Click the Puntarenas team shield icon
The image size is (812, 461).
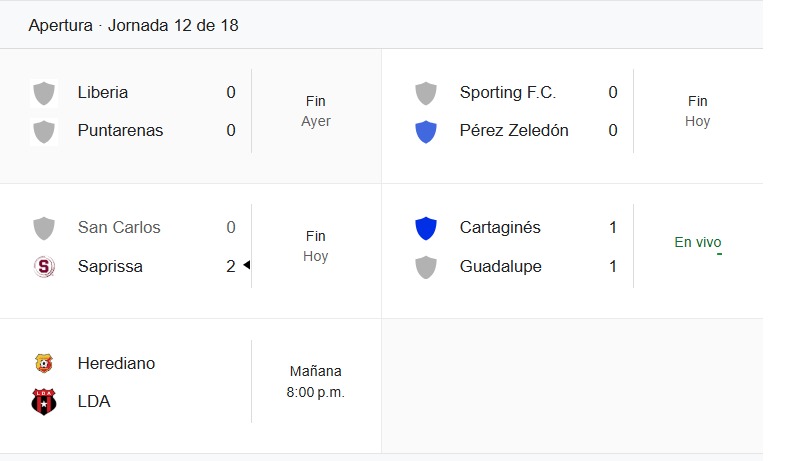click(44, 131)
